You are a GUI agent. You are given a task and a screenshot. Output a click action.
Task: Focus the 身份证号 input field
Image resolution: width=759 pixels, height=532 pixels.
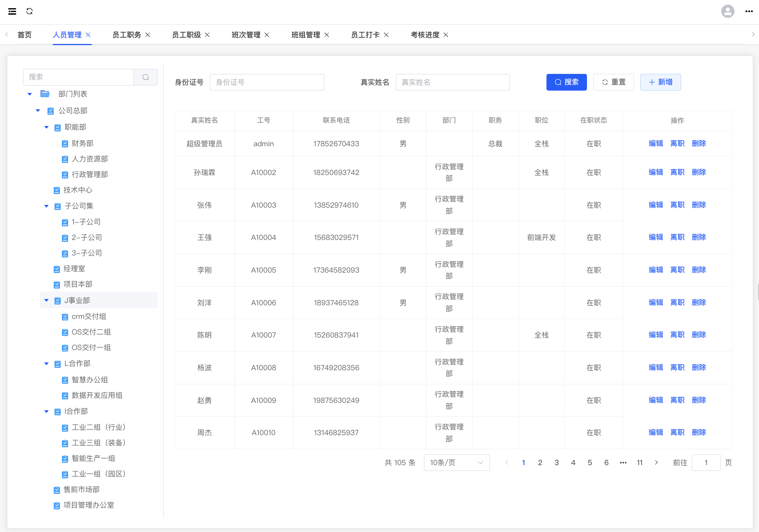click(267, 82)
